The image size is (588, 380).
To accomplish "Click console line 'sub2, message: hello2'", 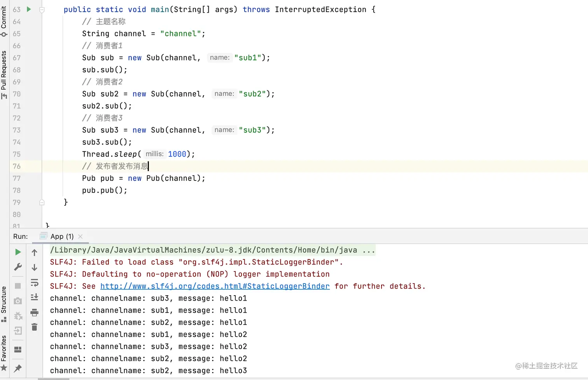I will pyautogui.click(x=149, y=359).
